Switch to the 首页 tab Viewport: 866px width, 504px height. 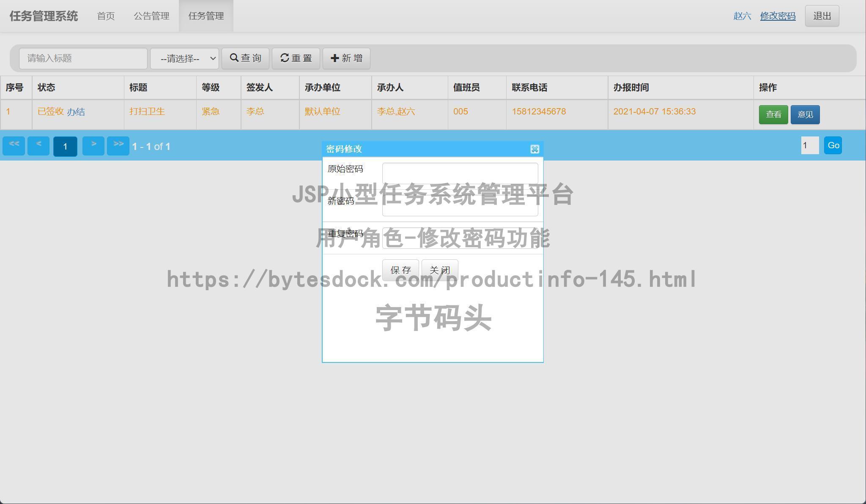pyautogui.click(x=106, y=16)
